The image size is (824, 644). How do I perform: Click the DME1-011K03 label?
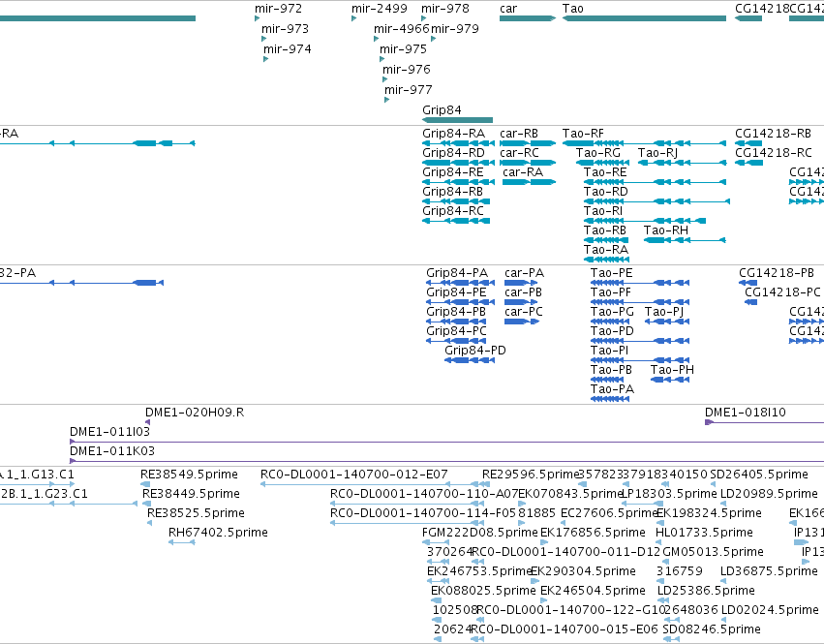(x=112, y=451)
